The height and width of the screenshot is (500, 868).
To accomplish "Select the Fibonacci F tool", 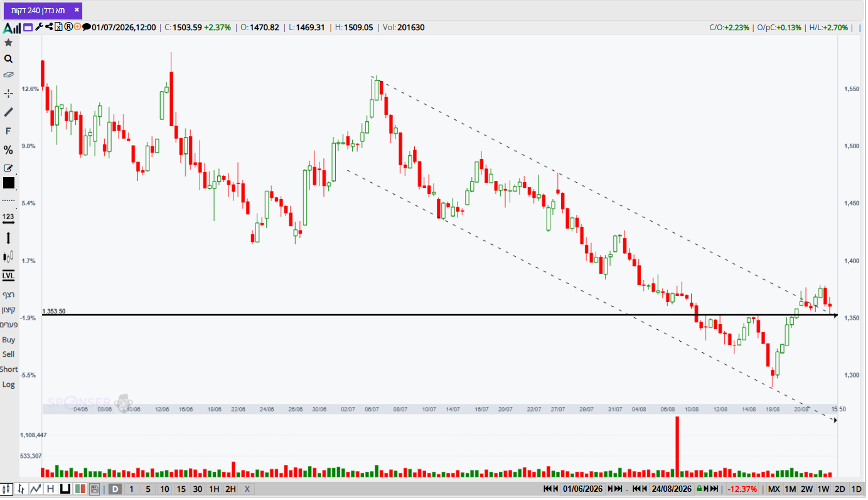I will (x=8, y=131).
